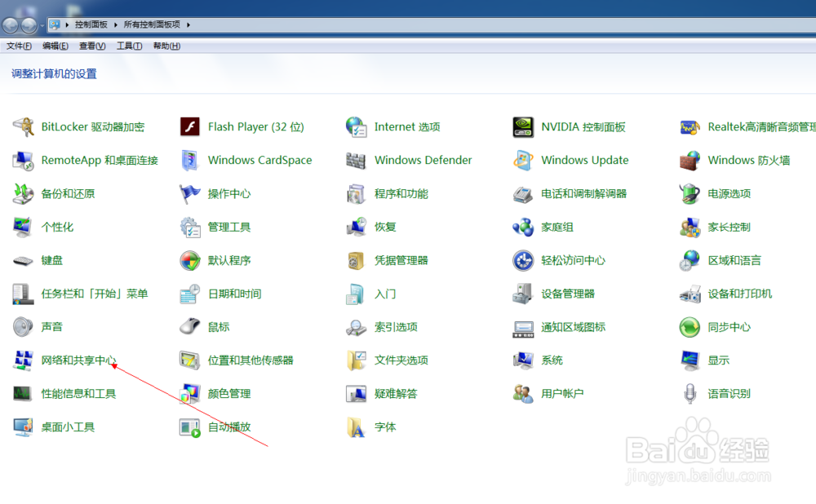Open the 默认程序 icon
The width and height of the screenshot is (816, 504).
click(x=190, y=261)
